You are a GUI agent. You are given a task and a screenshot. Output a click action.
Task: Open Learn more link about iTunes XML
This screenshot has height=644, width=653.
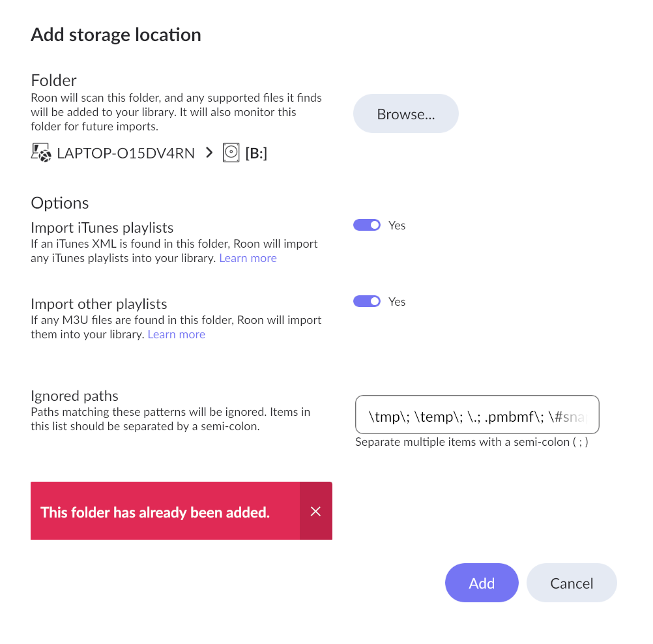[x=248, y=258]
